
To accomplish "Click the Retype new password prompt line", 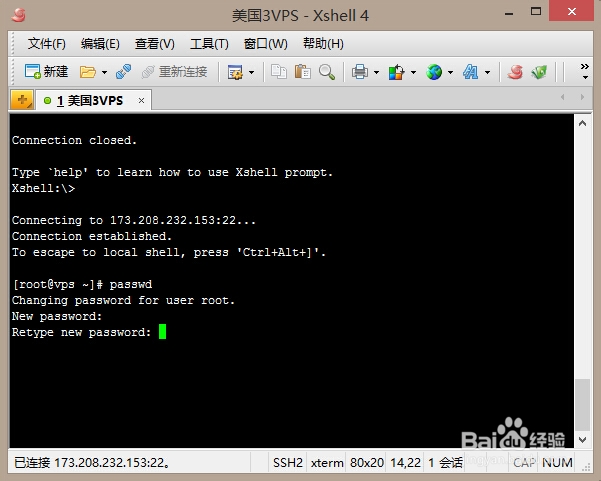I will coord(81,332).
